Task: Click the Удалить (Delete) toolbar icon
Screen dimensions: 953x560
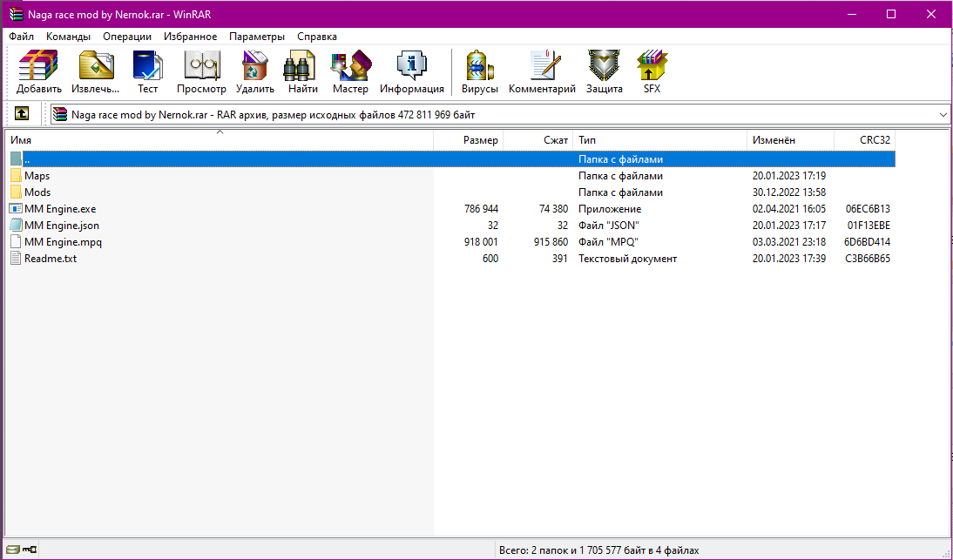Action: click(254, 71)
